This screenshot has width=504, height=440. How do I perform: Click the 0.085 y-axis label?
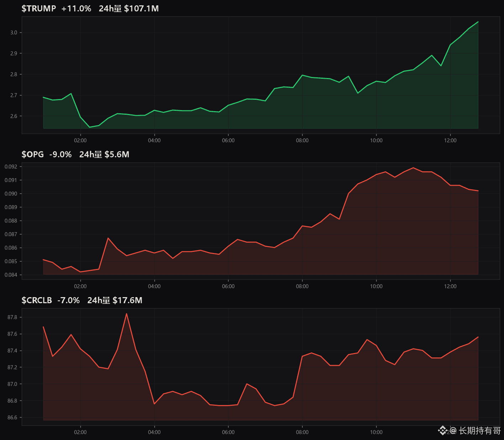pyautogui.click(x=11, y=261)
